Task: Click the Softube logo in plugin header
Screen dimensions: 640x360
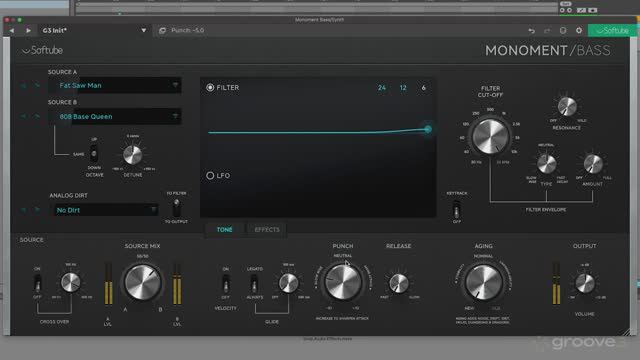Action: [42, 50]
